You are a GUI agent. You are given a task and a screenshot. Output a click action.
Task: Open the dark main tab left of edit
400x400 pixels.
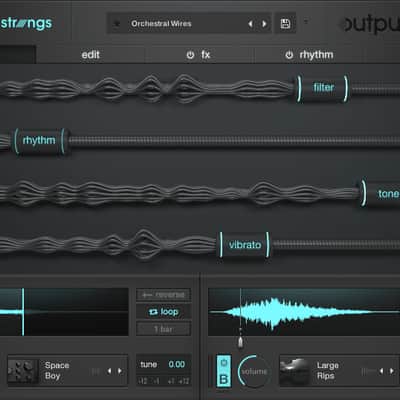point(18,54)
